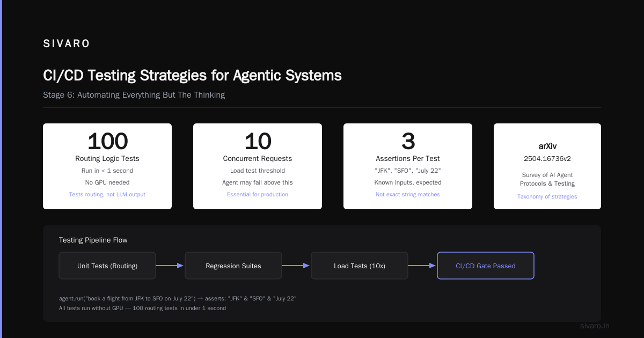Viewport: 644px width, 338px height.
Task: Click the "Known inputs, expected" line
Action: [x=408, y=182]
